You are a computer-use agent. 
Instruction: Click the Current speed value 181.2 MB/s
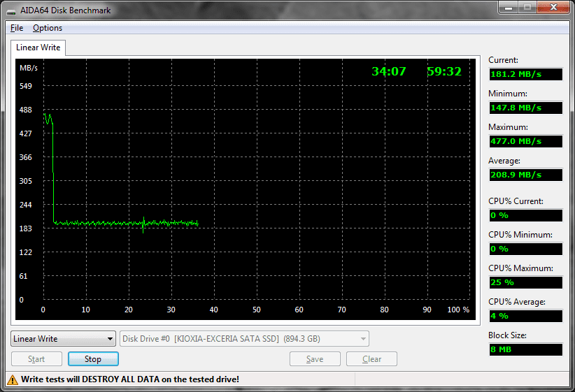[x=525, y=74]
